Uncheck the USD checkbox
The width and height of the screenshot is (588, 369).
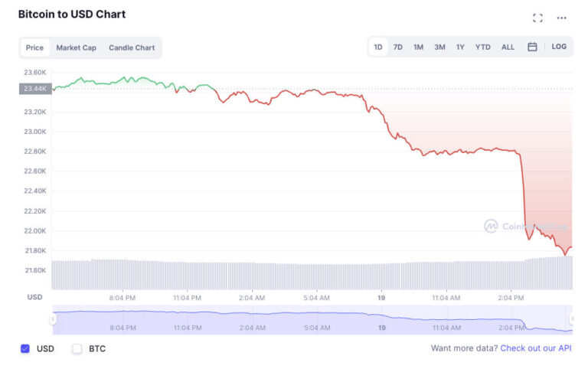(x=25, y=348)
